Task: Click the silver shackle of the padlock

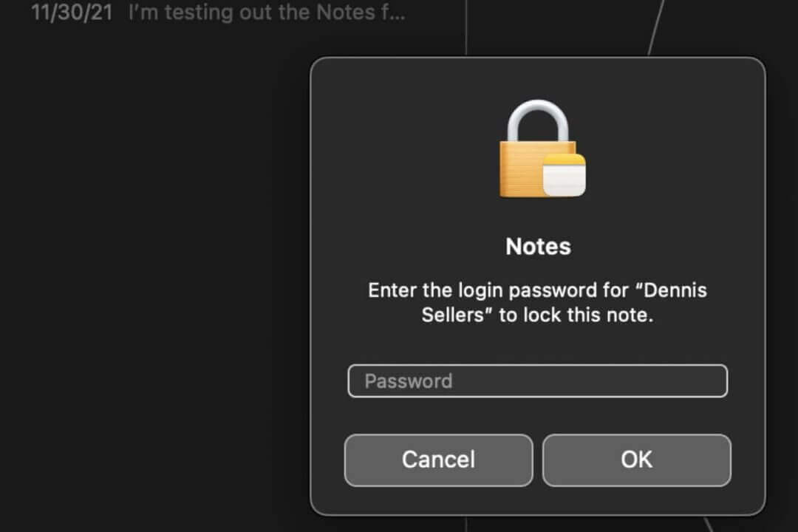Action: (x=538, y=120)
